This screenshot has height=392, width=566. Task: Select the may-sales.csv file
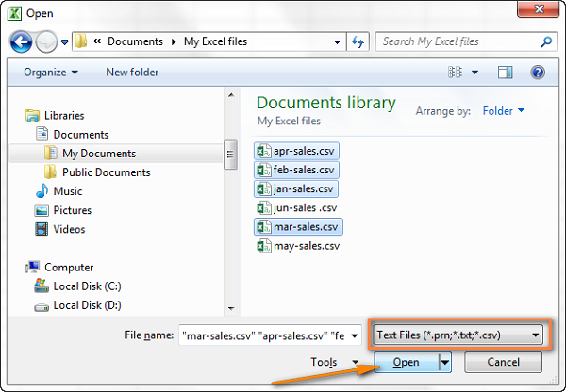coord(298,246)
